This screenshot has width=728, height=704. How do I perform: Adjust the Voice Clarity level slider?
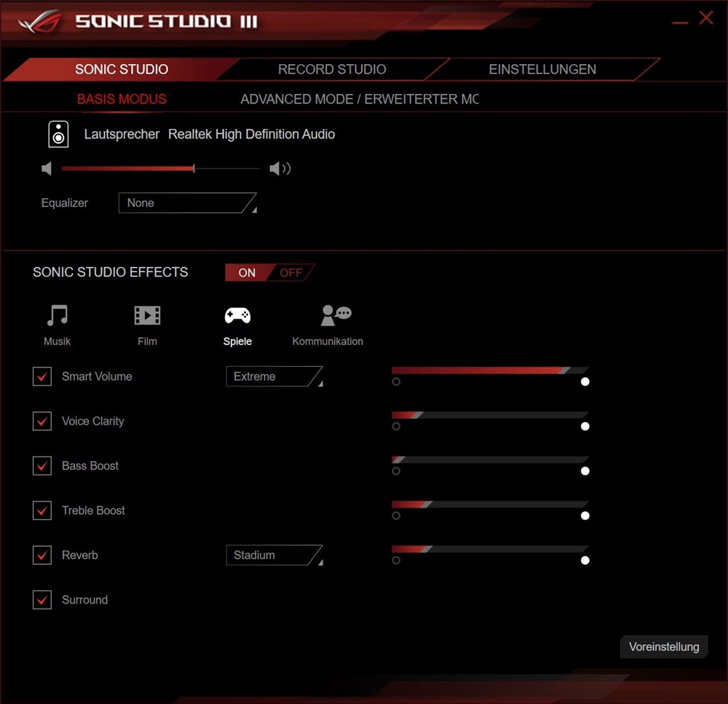490,415
